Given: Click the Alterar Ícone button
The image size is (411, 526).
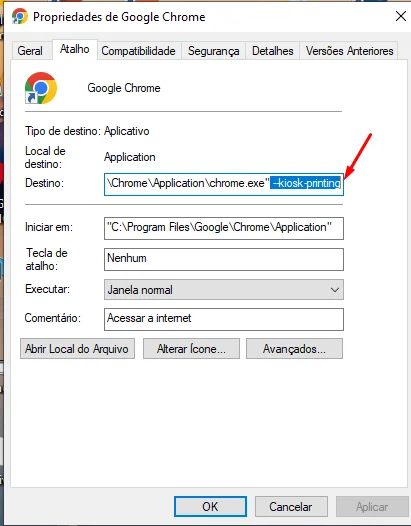Looking at the screenshot, I should coord(191,349).
